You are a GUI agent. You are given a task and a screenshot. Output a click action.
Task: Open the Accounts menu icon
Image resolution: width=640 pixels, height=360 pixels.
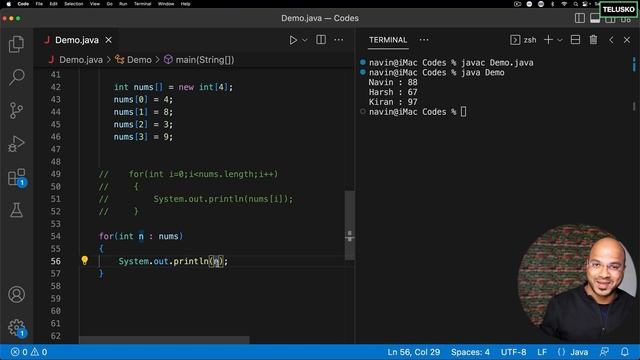point(16,294)
